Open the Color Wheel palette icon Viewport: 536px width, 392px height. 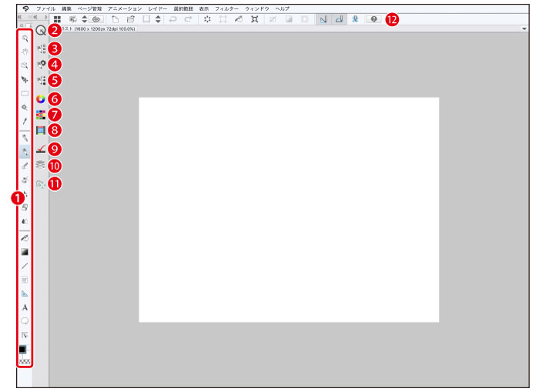(x=41, y=98)
